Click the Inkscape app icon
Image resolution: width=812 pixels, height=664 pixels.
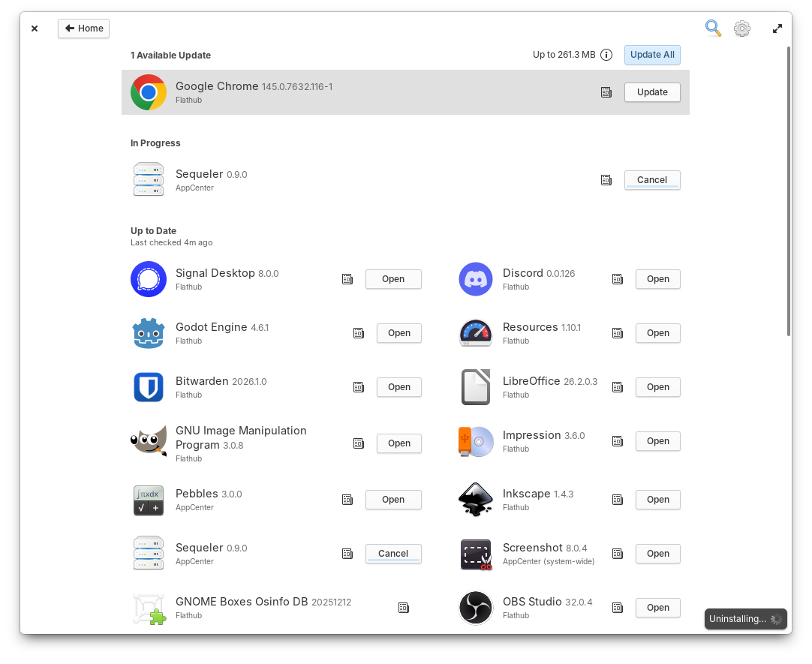475,499
